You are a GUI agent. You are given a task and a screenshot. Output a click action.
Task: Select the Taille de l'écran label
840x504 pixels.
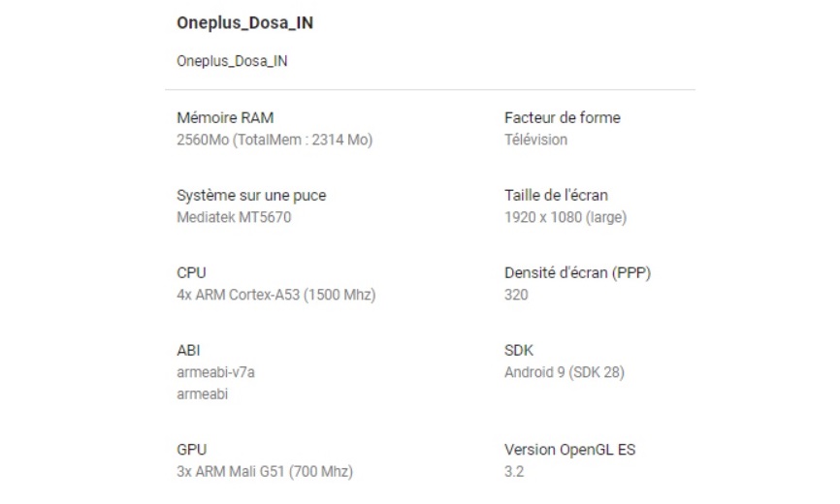pyautogui.click(x=557, y=195)
